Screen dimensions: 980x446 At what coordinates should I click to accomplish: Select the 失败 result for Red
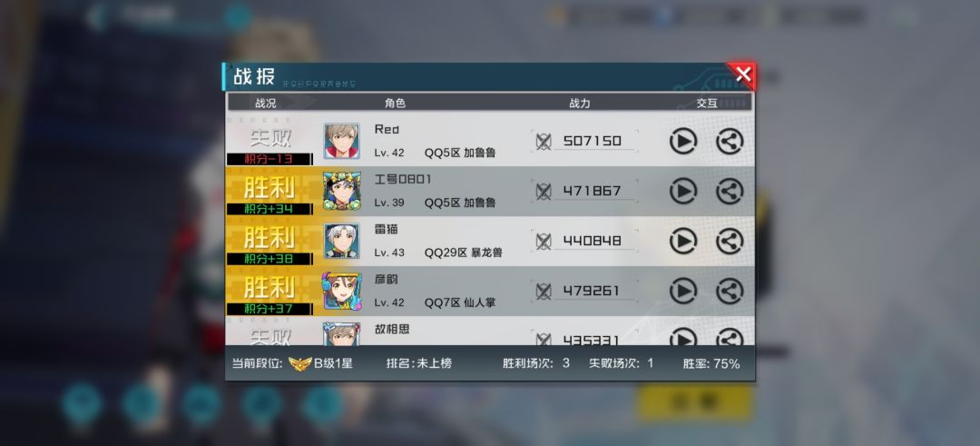(270, 137)
